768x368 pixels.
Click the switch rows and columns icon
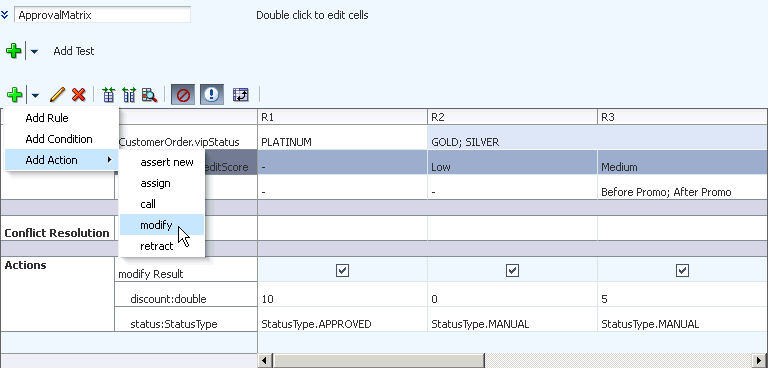pyautogui.click(x=240, y=95)
